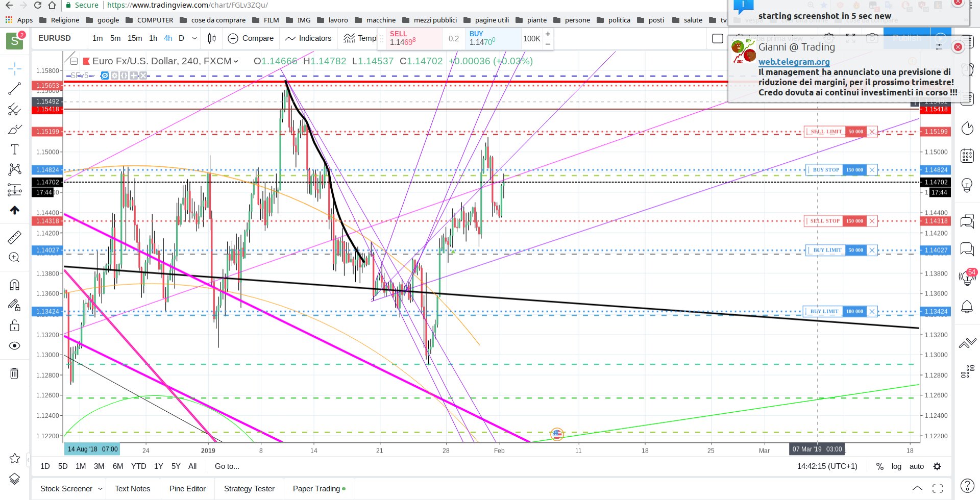Image resolution: width=980 pixels, height=500 pixels.
Task: Open SFv5 indicator settings gear
Action: pyautogui.click(x=115, y=76)
